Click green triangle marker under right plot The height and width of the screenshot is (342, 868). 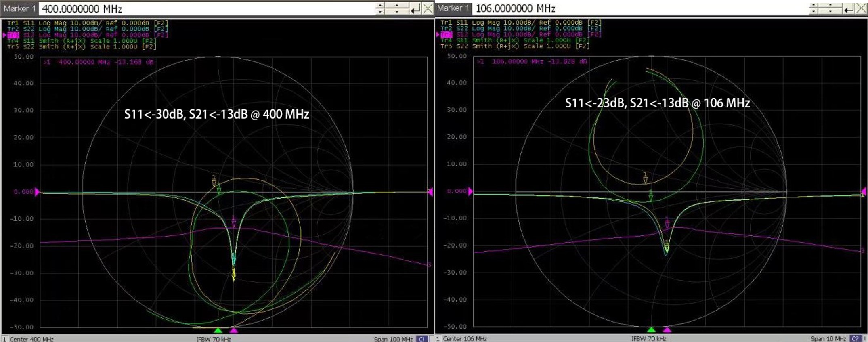tap(651, 329)
